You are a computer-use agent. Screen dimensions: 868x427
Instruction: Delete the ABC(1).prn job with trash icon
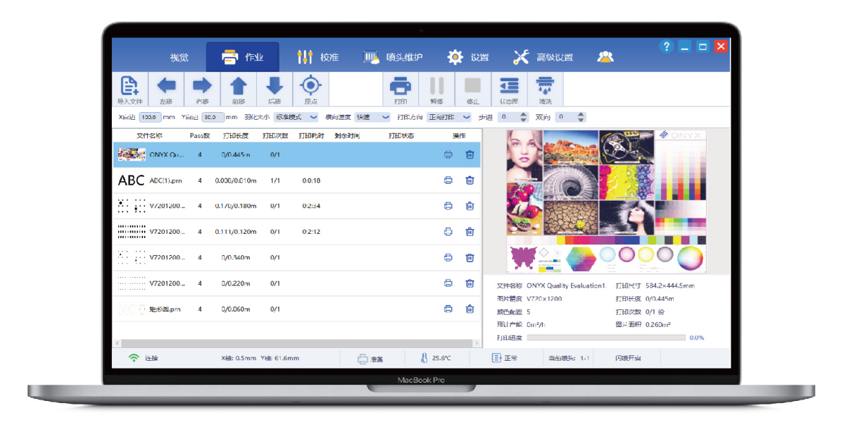click(x=470, y=180)
